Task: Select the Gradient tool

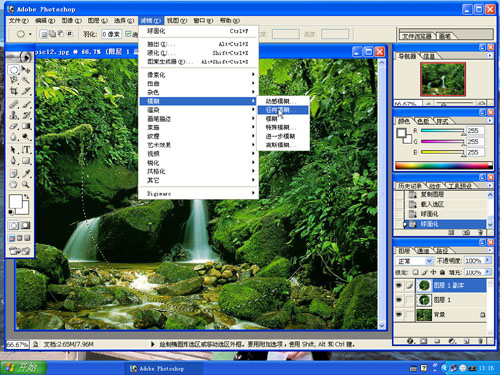Action: (x=26, y=126)
